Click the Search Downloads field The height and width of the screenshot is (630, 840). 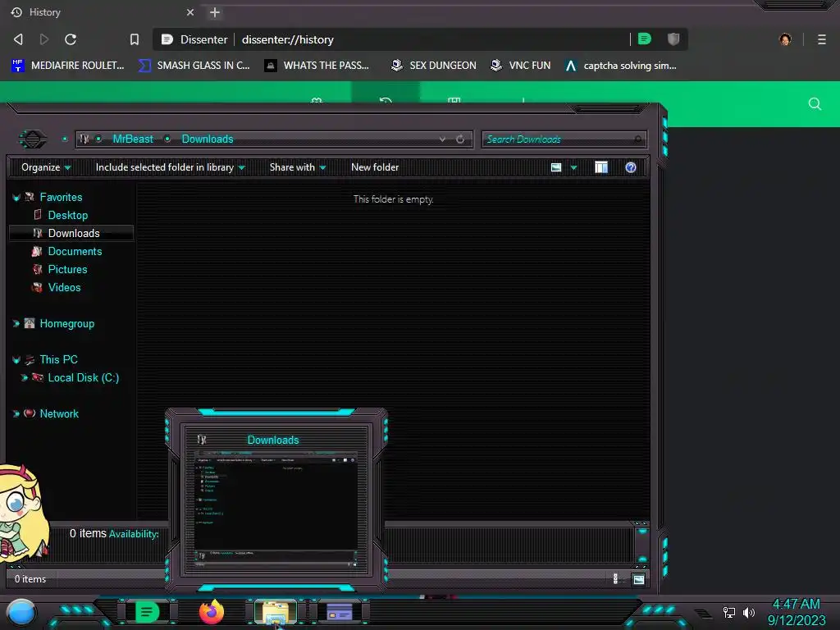coord(564,139)
